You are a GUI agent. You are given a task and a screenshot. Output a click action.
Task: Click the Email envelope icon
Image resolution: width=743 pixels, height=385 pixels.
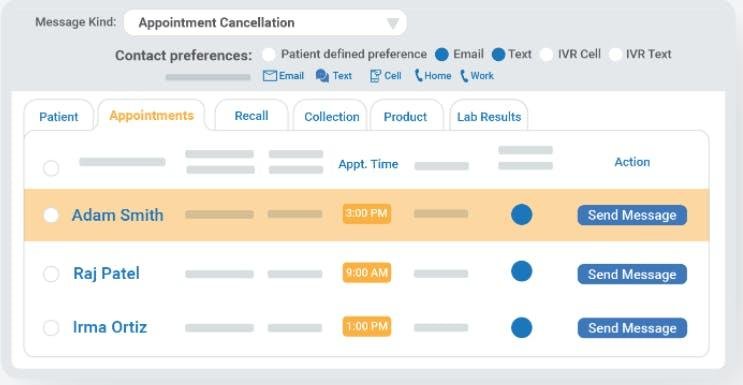(x=270, y=76)
